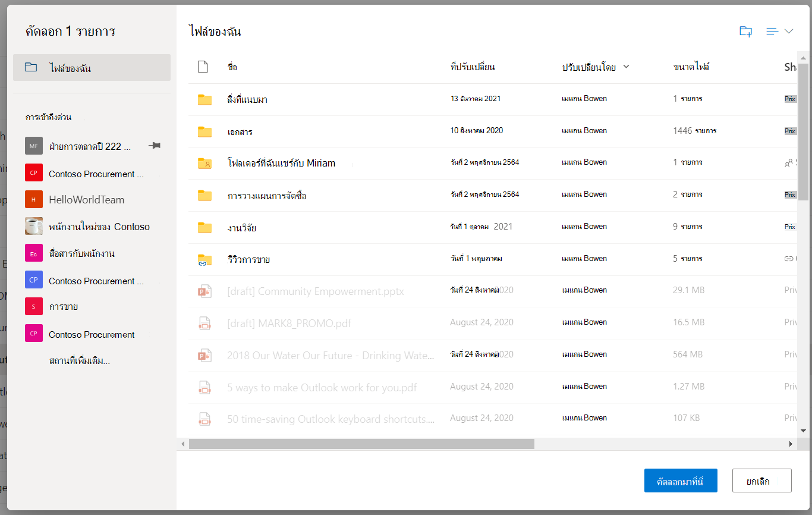This screenshot has width=812, height=515.
Task: Click the 1446 รายการ size cell
Action: (x=695, y=130)
